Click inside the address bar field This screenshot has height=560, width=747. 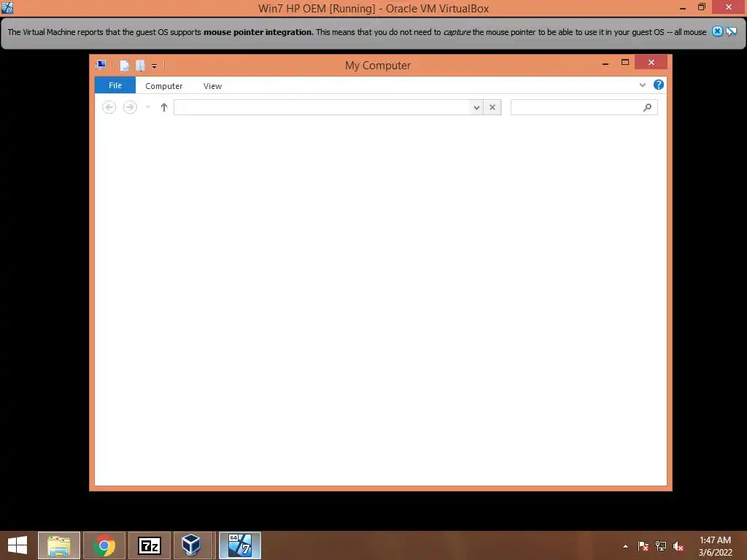pos(322,107)
